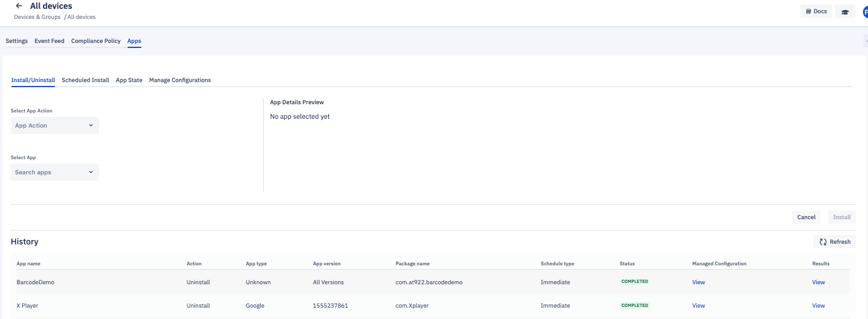Go back using the left arrow icon

[x=19, y=6]
